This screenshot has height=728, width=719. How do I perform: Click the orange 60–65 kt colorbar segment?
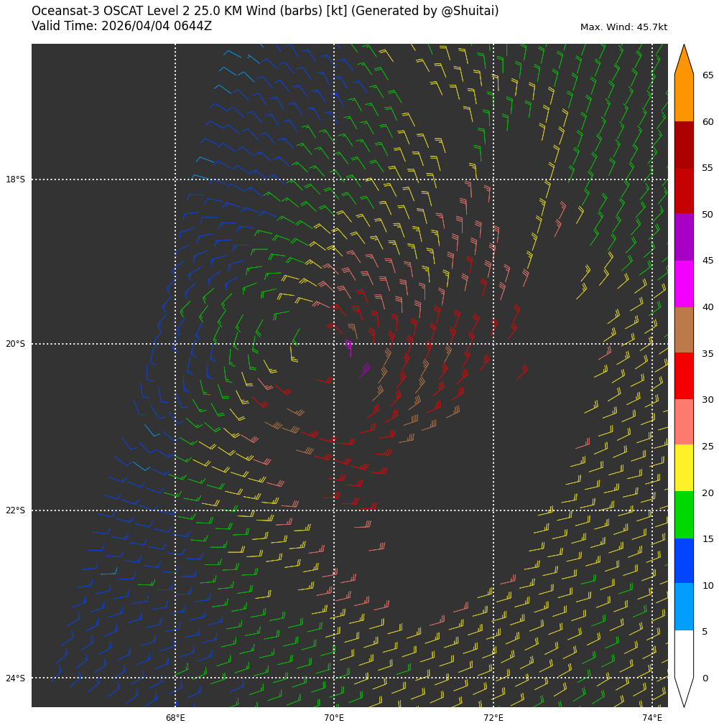point(684,98)
